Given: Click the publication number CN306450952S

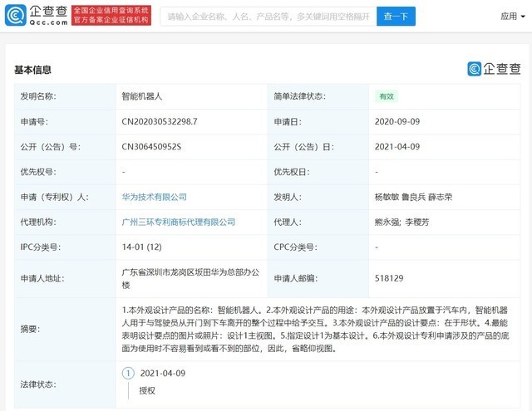Looking at the screenshot, I should coord(151,147).
